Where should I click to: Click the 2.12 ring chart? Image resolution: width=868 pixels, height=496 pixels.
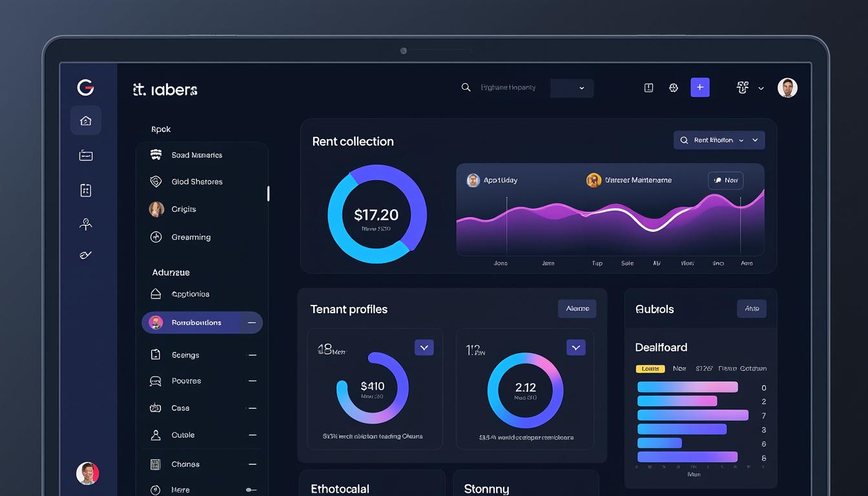[526, 390]
